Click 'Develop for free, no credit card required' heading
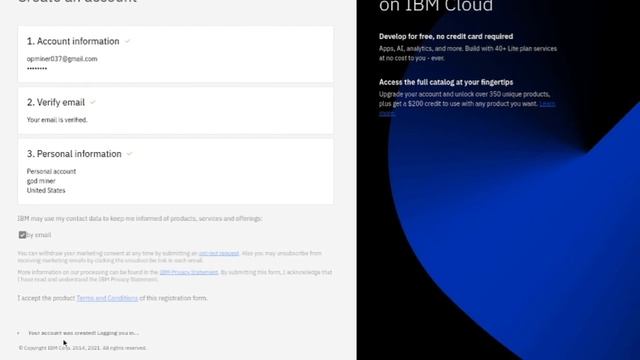The height and width of the screenshot is (360, 640). coord(446,36)
